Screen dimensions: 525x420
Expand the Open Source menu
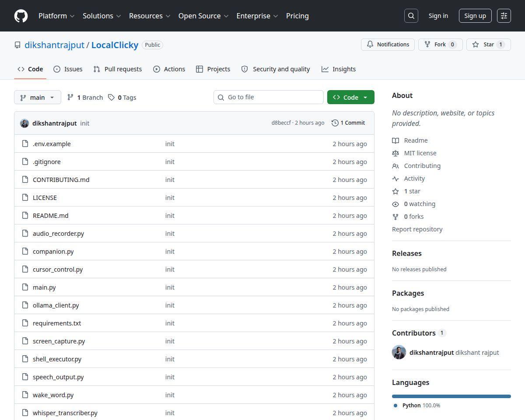pos(203,16)
